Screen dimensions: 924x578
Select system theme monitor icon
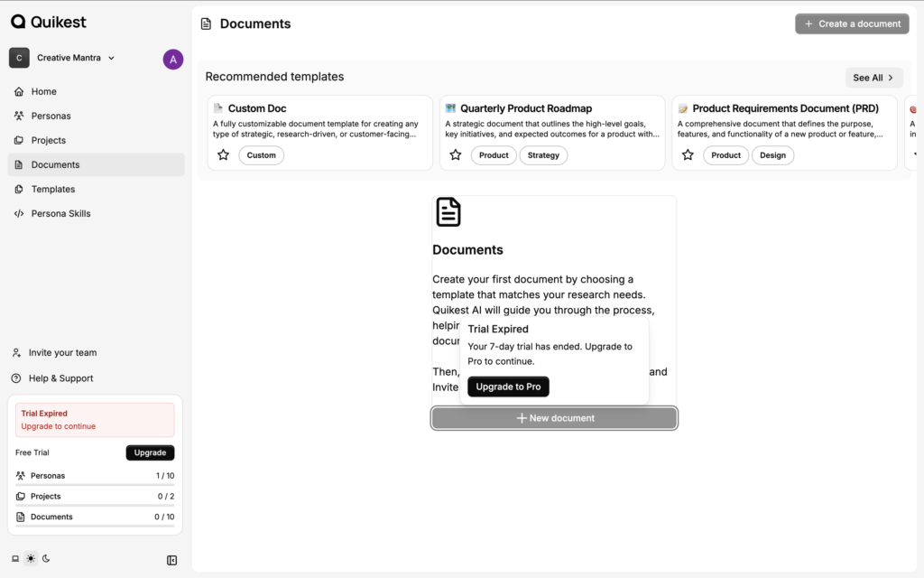point(15,559)
